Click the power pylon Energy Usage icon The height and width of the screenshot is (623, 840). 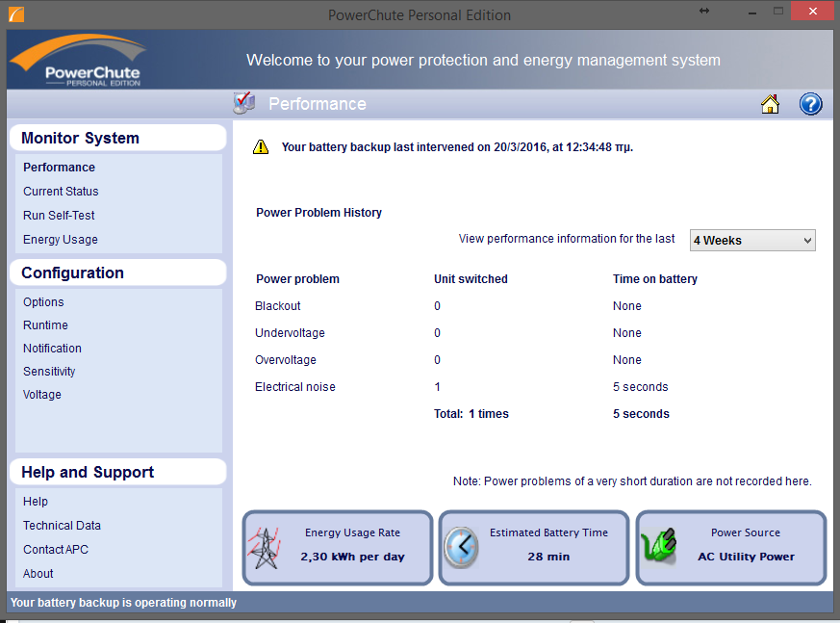264,548
